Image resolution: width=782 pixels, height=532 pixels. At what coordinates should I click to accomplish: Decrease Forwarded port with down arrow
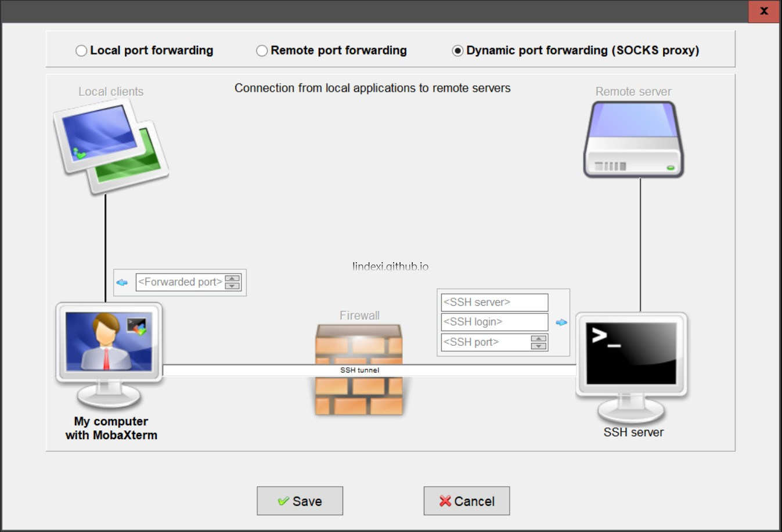pos(232,286)
